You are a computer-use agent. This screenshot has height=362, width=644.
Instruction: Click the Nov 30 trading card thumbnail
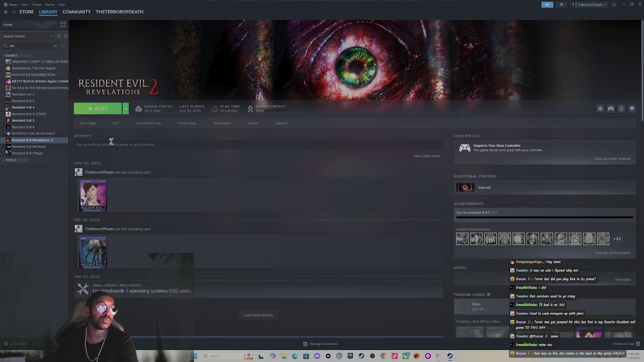point(93,196)
